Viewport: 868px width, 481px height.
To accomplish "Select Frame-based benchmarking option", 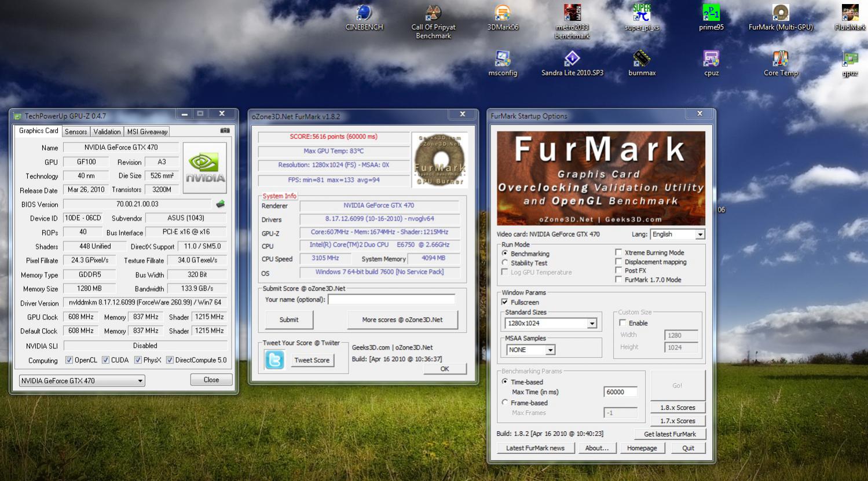I will (505, 402).
